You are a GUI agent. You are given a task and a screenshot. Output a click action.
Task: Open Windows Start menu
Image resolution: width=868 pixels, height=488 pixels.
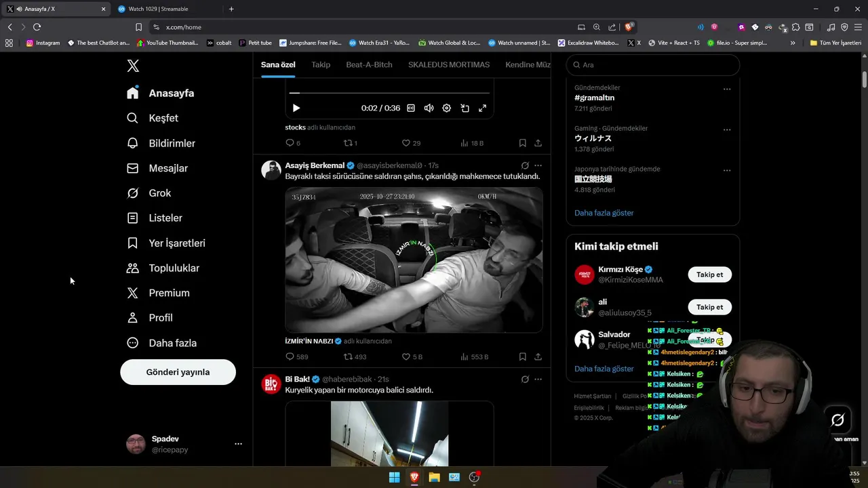[x=394, y=477]
